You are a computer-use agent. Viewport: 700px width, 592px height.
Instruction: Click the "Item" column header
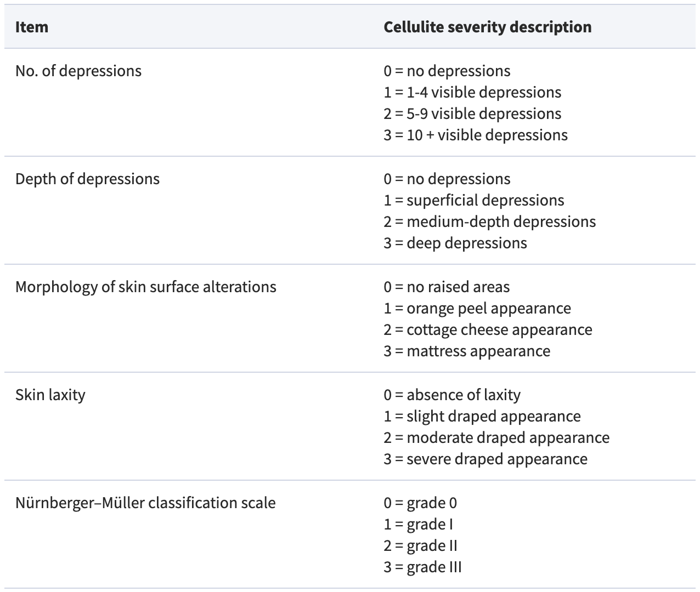coord(32,27)
